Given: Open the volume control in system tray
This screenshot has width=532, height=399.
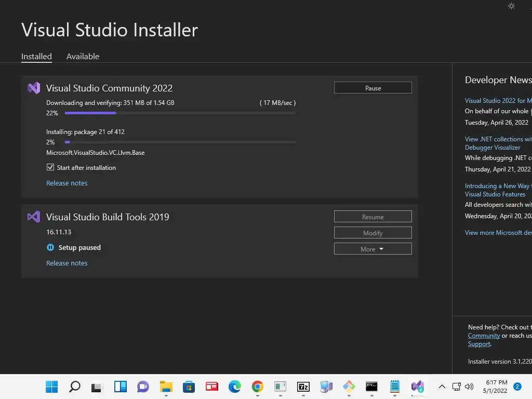Looking at the screenshot, I should click(x=469, y=387).
